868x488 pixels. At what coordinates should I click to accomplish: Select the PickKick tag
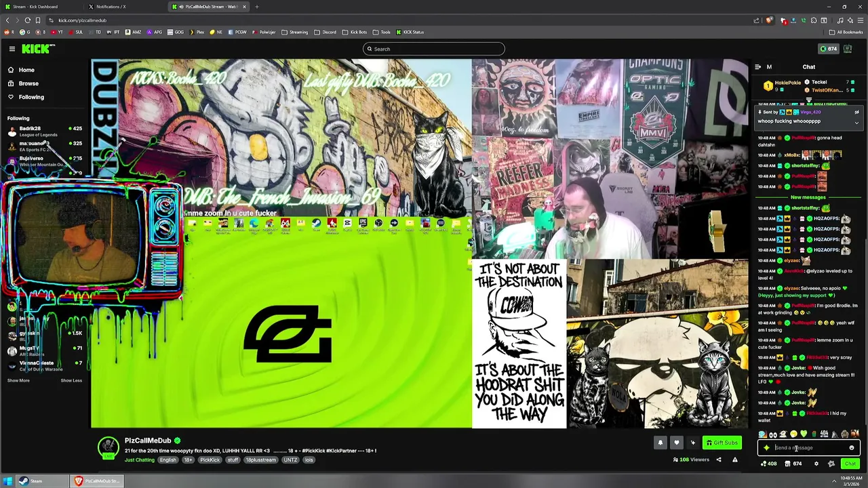[210, 460]
